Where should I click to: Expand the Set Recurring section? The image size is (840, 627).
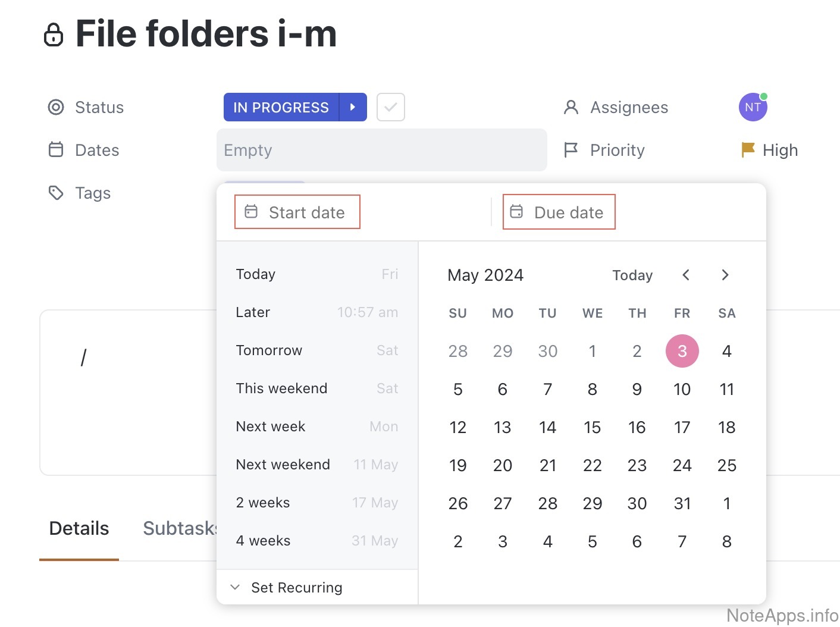pyautogui.click(x=236, y=587)
